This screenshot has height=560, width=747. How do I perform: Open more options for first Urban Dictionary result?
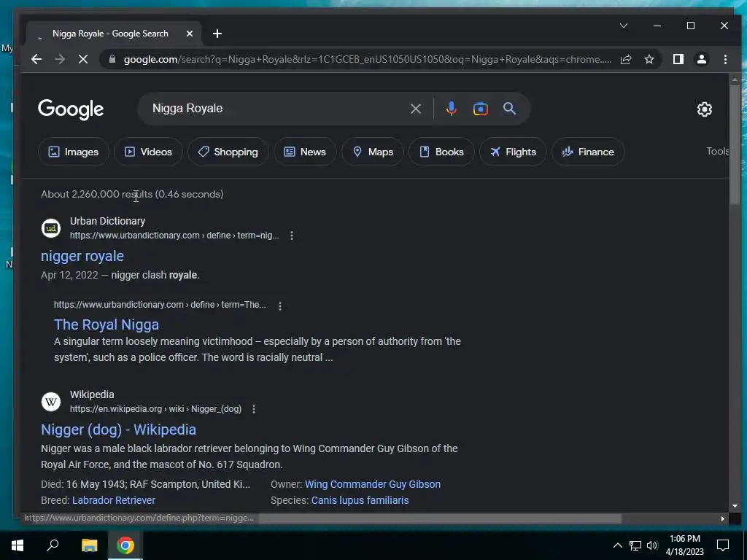[x=292, y=236]
